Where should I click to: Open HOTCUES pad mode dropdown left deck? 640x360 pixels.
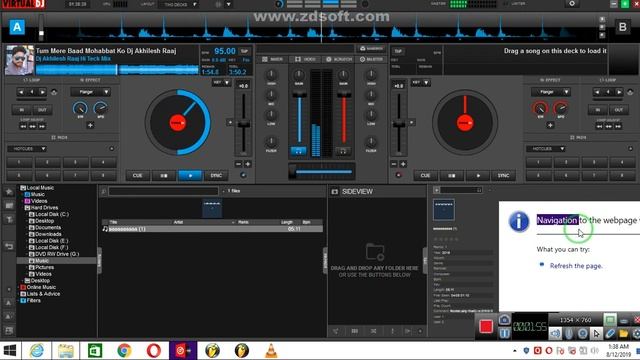[27, 149]
